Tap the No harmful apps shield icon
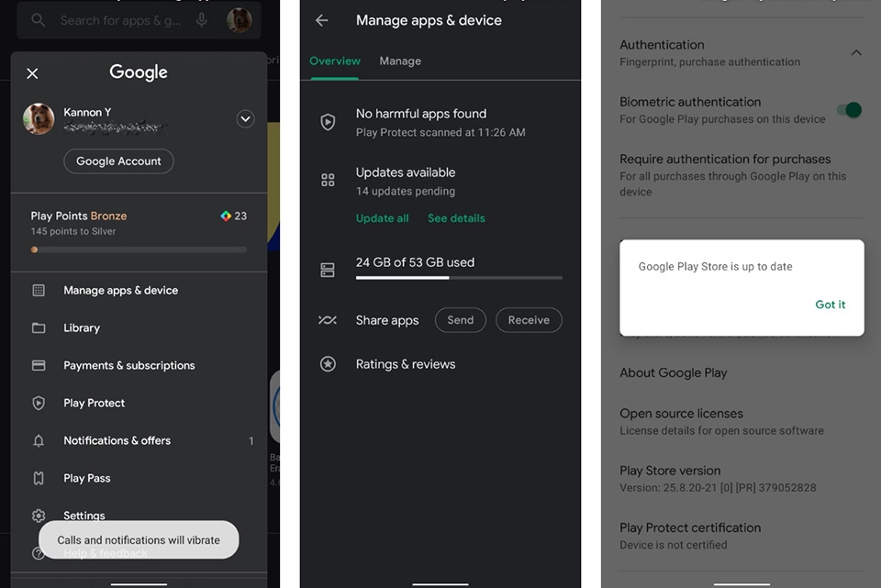881x588 pixels. [328, 122]
